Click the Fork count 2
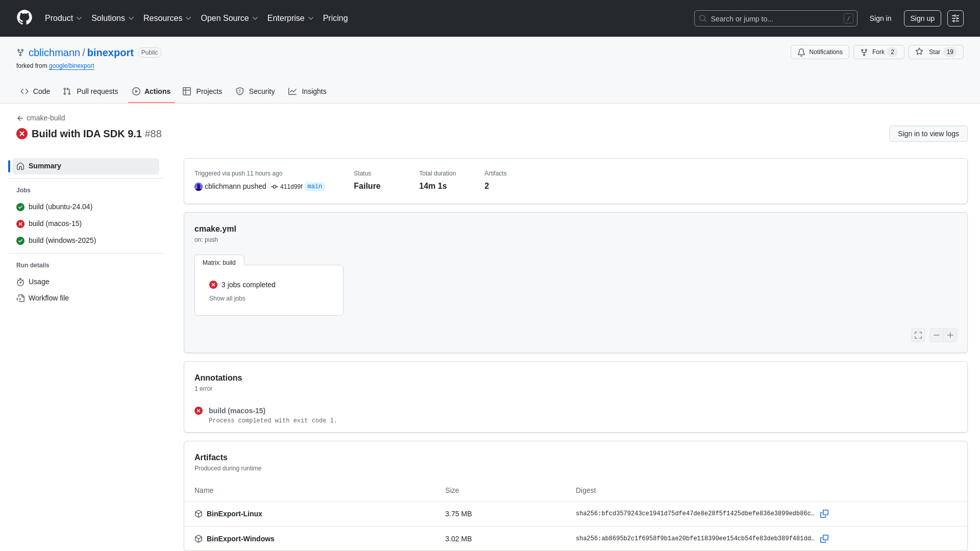This screenshot has width=980, height=551. [892, 52]
